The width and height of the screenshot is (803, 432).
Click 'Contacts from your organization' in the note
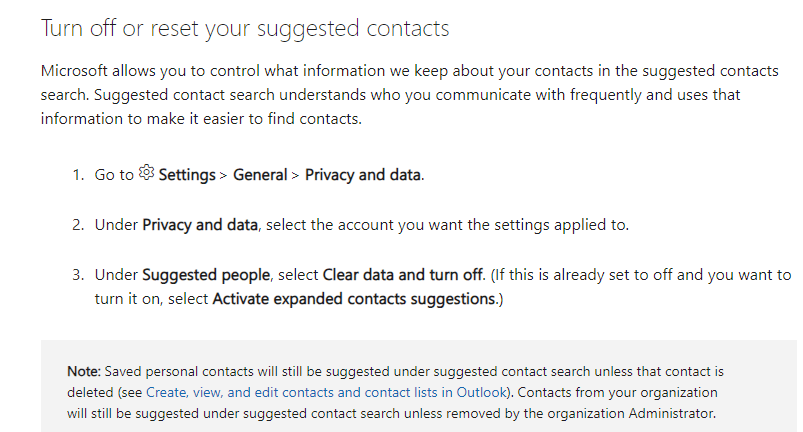click(613, 391)
